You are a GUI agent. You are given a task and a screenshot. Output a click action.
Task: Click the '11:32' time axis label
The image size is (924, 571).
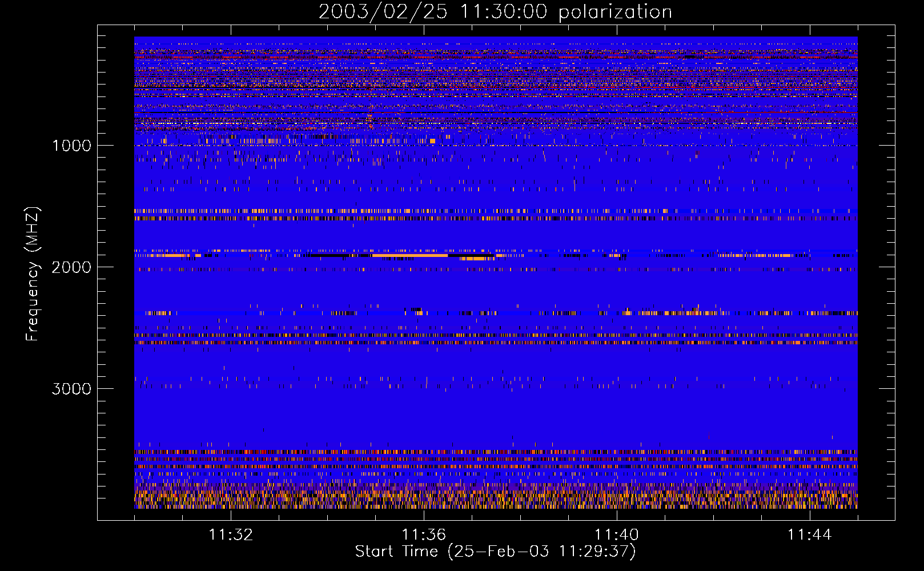[231, 535]
